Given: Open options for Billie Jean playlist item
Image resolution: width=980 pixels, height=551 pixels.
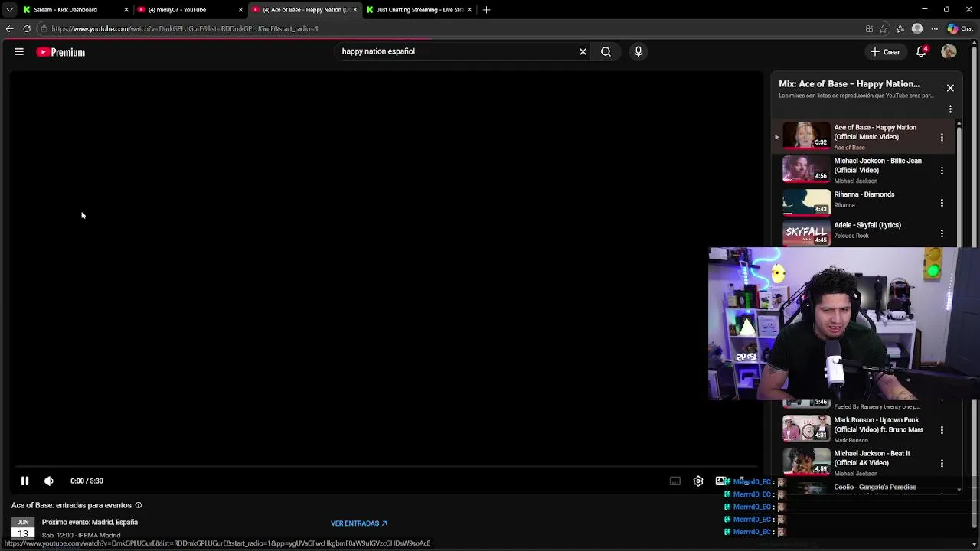Looking at the screenshot, I should tap(942, 171).
